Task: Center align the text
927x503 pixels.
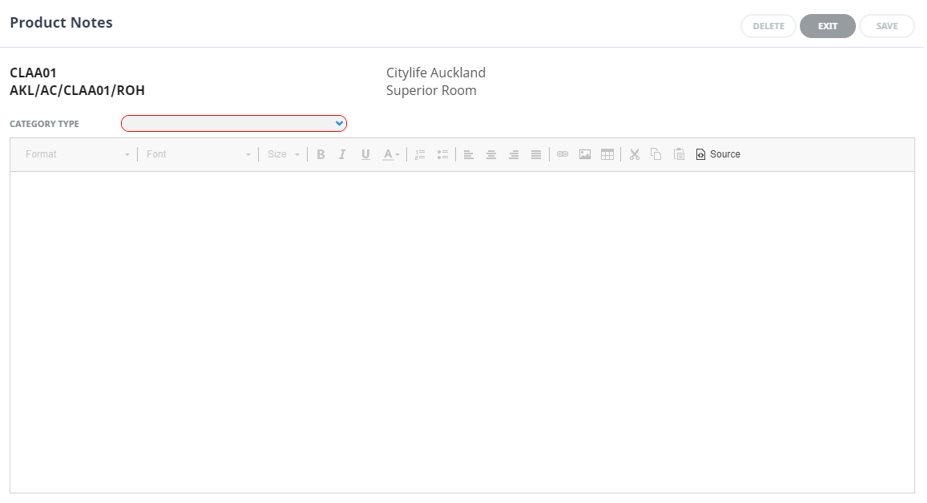Action: 491,154
